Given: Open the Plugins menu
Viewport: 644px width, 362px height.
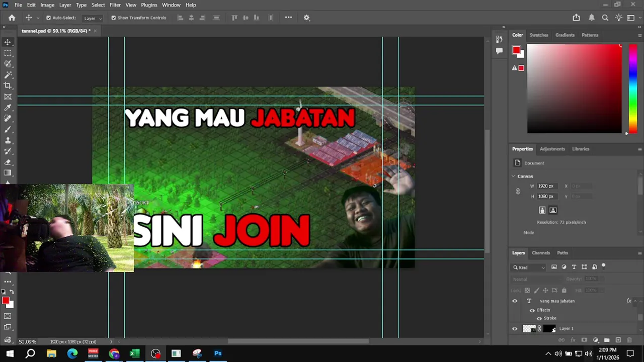Looking at the screenshot, I should 149,5.
